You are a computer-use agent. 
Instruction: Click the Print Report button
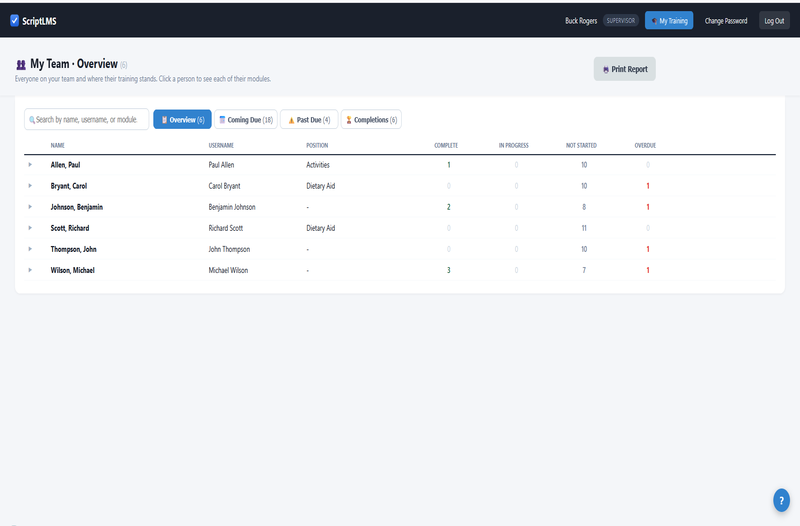point(624,69)
